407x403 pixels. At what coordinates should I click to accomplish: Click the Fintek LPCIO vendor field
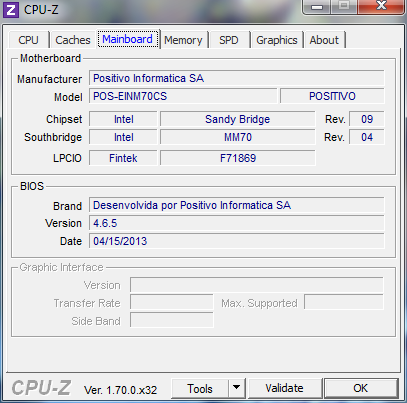pos(123,158)
